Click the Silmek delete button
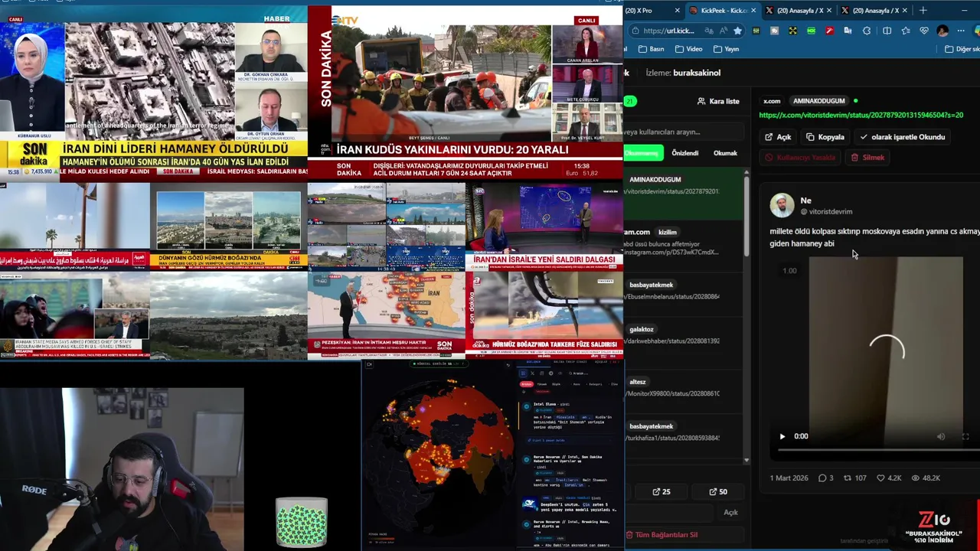 [867, 158]
